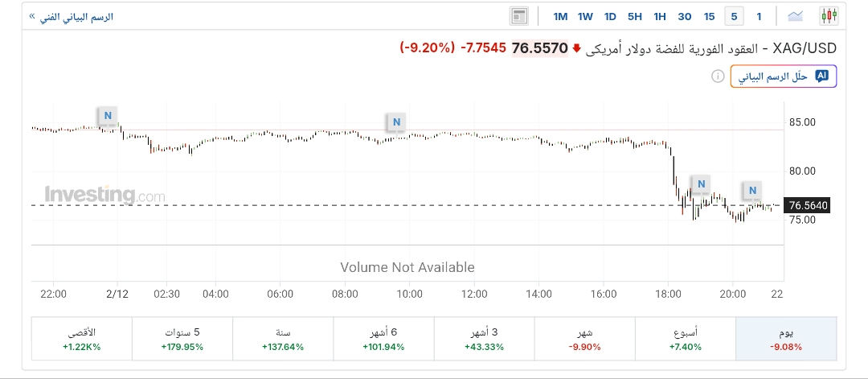Open the last N news marker near 20:30
Image resolution: width=868 pixels, height=379 pixels.
752,191
